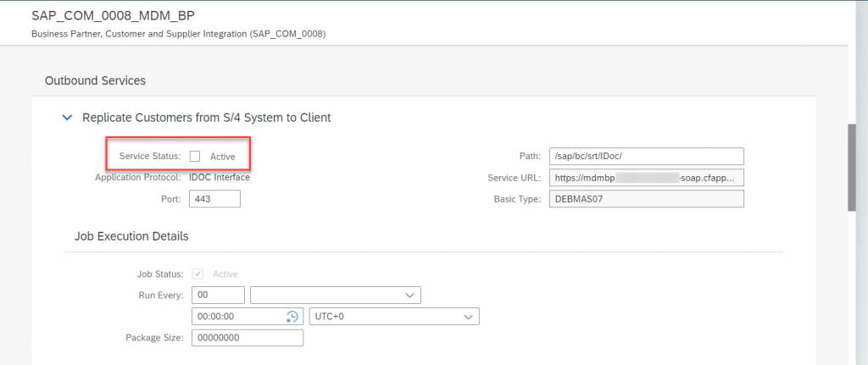Click the IDOC Interface protocol value
Viewport: 868px width, 365px height.
click(220, 178)
